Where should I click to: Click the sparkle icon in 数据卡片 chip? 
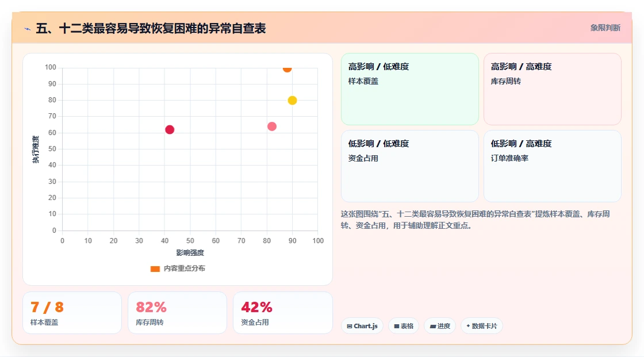(468, 326)
